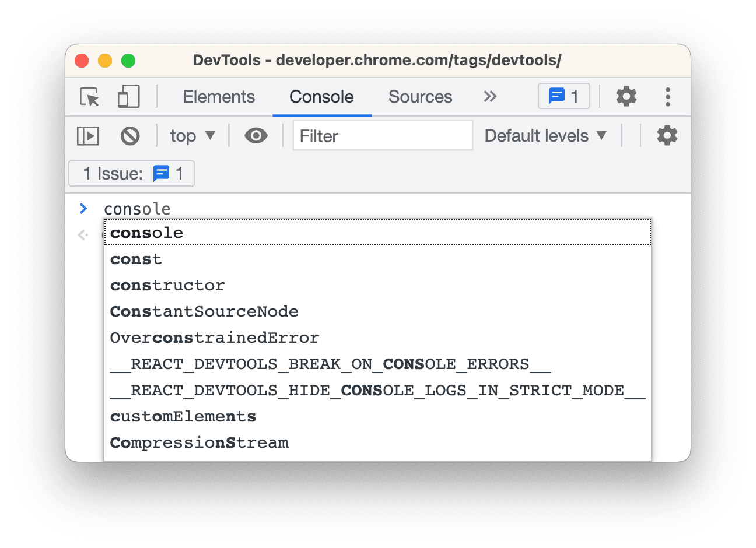Create a live expression with the eye icon

pyautogui.click(x=256, y=135)
